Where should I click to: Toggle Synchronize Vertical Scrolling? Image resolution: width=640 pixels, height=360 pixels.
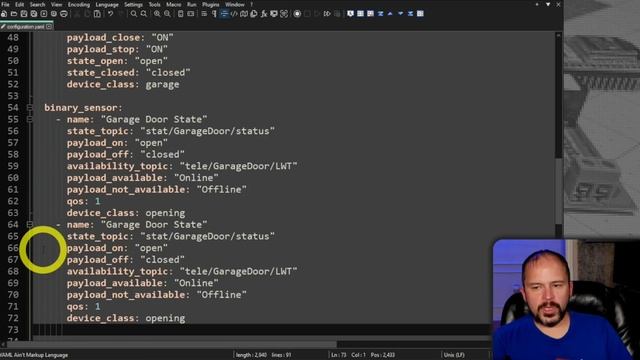[x=180, y=14]
